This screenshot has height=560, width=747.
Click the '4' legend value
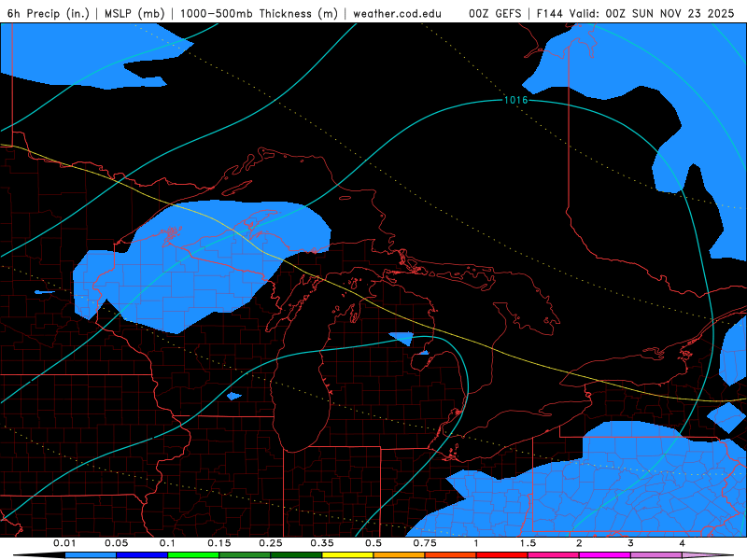click(683, 543)
